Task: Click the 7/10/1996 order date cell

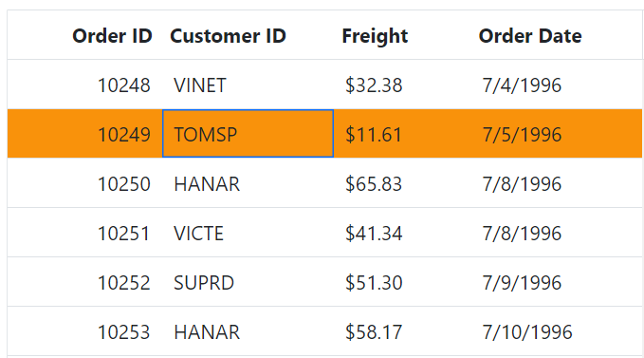Action: (x=557, y=330)
